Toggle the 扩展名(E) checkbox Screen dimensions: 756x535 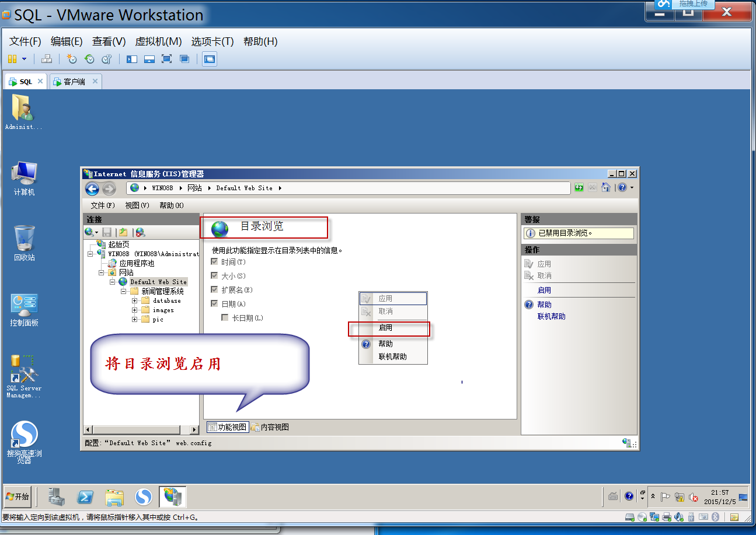[x=214, y=289]
